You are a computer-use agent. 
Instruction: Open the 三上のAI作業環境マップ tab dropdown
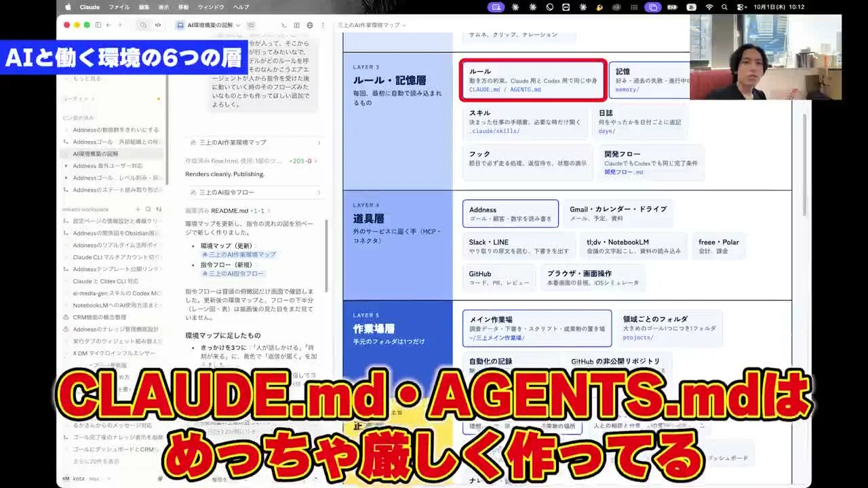pyautogui.click(x=404, y=25)
